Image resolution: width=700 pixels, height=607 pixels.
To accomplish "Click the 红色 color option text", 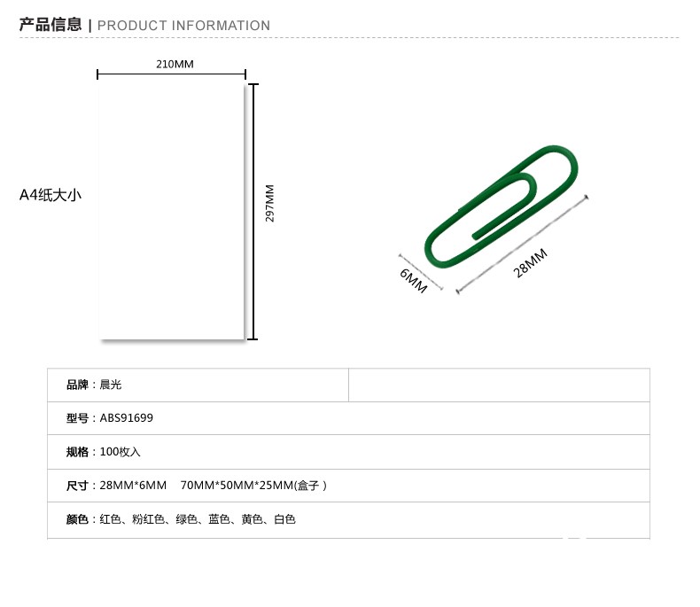I will [110, 519].
